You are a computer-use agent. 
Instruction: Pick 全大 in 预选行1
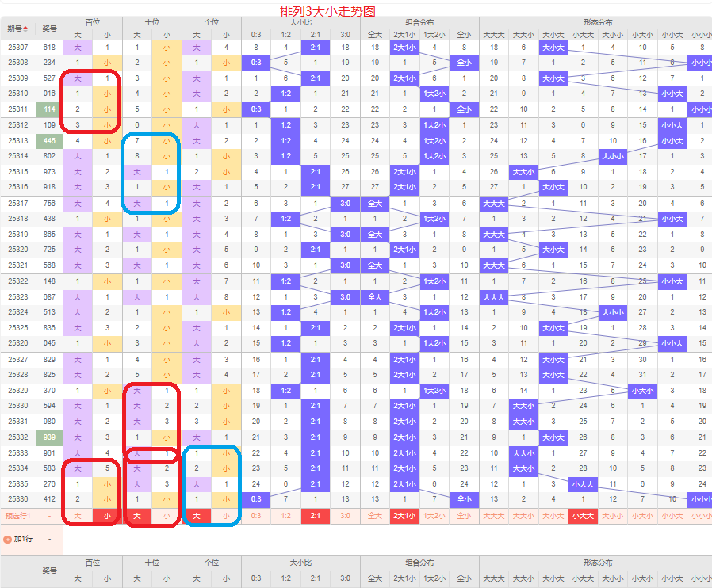pos(375,516)
